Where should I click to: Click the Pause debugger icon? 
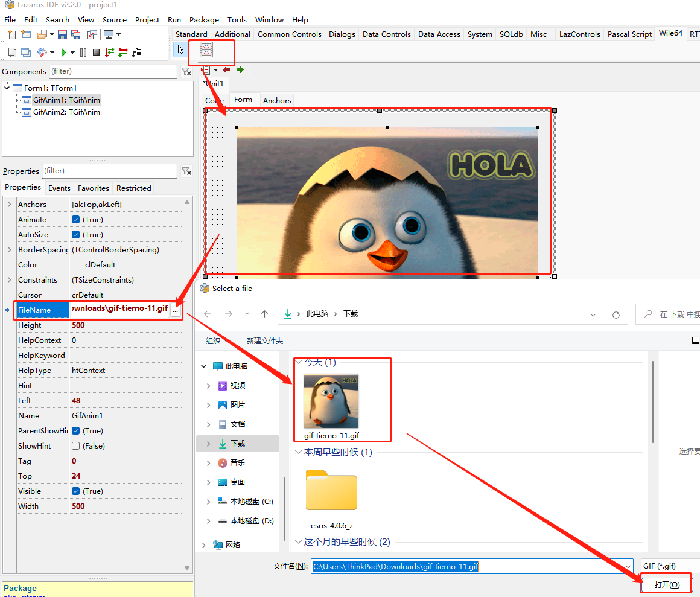click(x=83, y=53)
